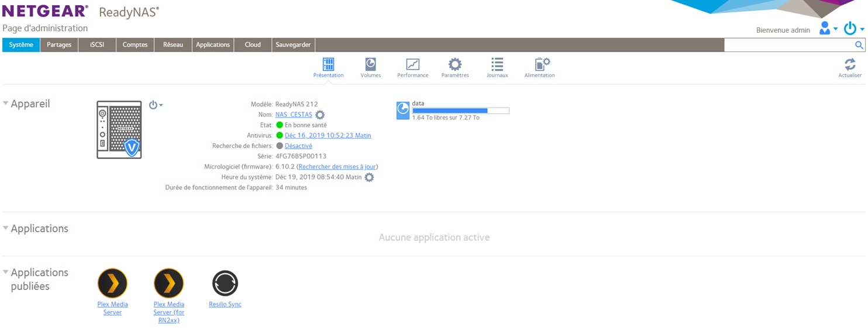Open the device power dropdown near NAS image

click(x=156, y=105)
